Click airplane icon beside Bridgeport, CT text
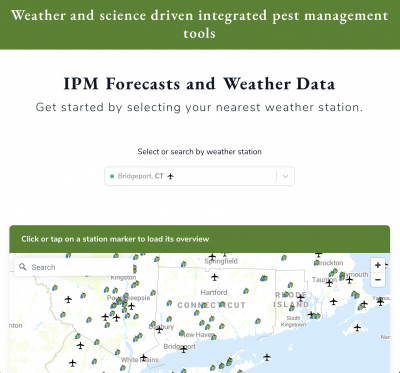This screenshot has height=373, width=400. [171, 176]
